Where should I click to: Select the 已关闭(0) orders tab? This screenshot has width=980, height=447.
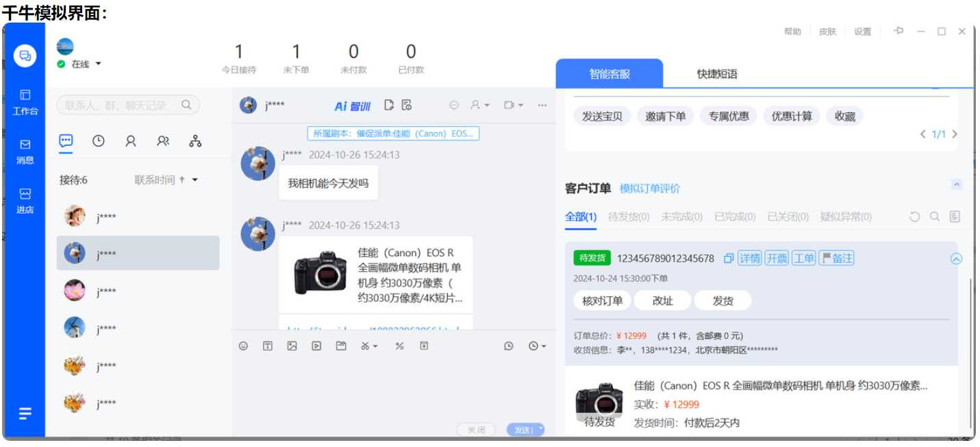788,216
